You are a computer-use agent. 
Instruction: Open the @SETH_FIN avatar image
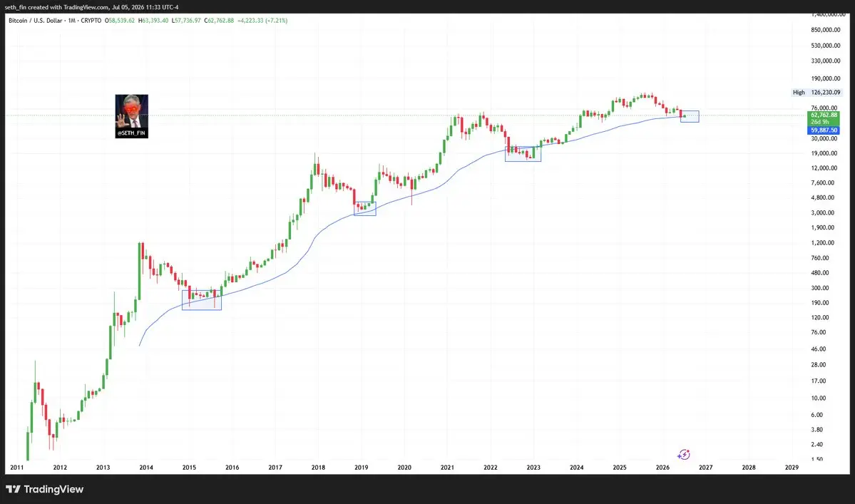pos(131,116)
